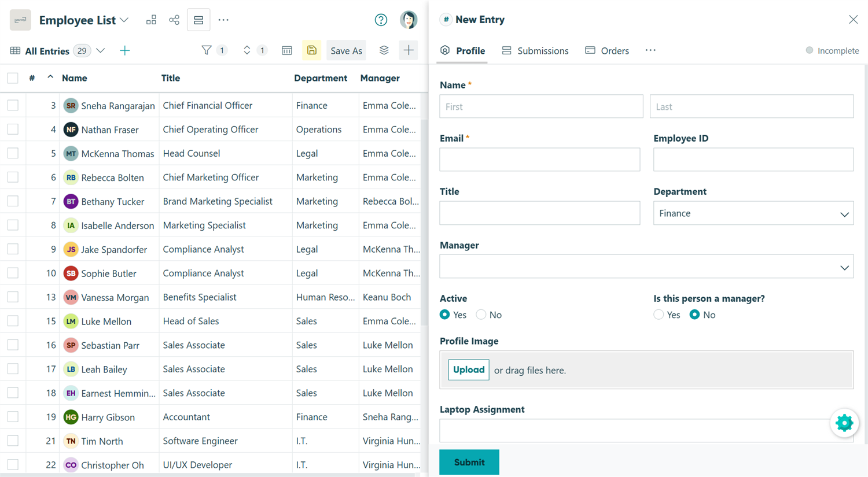This screenshot has width=868, height=477.
Task: Click the Title input field
Action: click(x=540, y=213)
